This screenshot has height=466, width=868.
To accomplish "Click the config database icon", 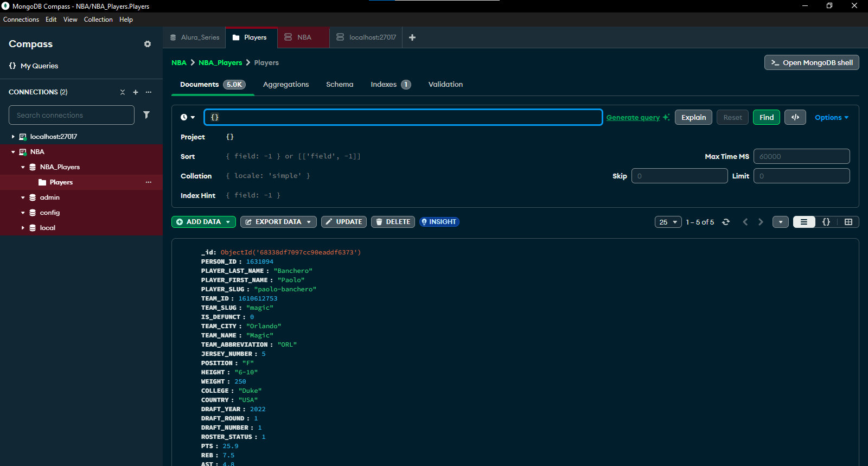I will tap(33, 213).
